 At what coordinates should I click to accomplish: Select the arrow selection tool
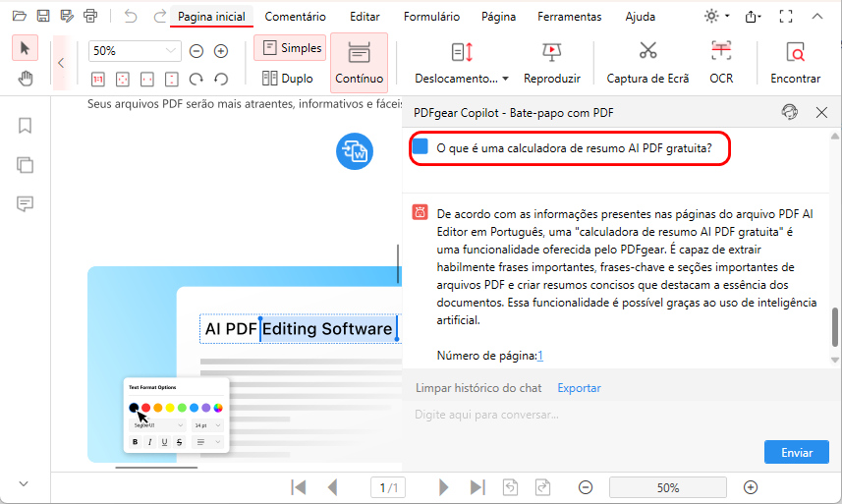pos(25,48)
